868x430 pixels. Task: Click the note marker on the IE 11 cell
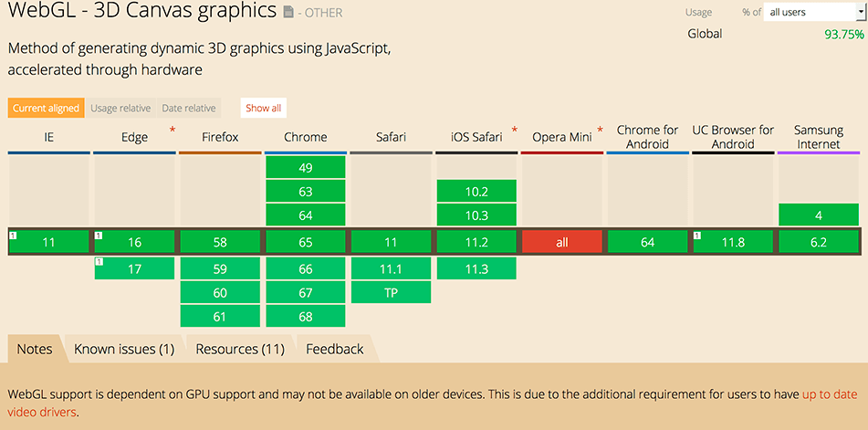tap(13, 236)
